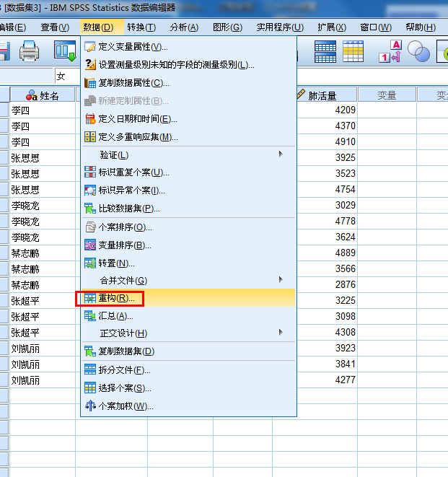Click the Sort Variables icon

point(90,245)
